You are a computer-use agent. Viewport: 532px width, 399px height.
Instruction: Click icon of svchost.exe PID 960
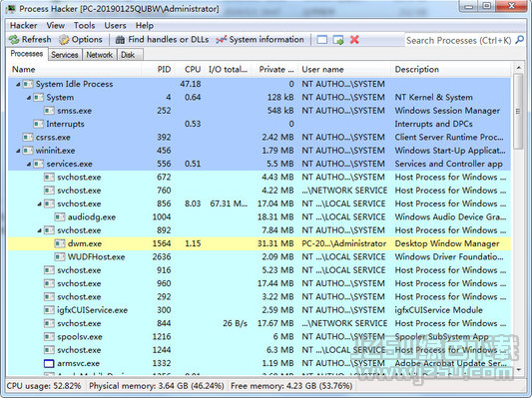[49, 283]
